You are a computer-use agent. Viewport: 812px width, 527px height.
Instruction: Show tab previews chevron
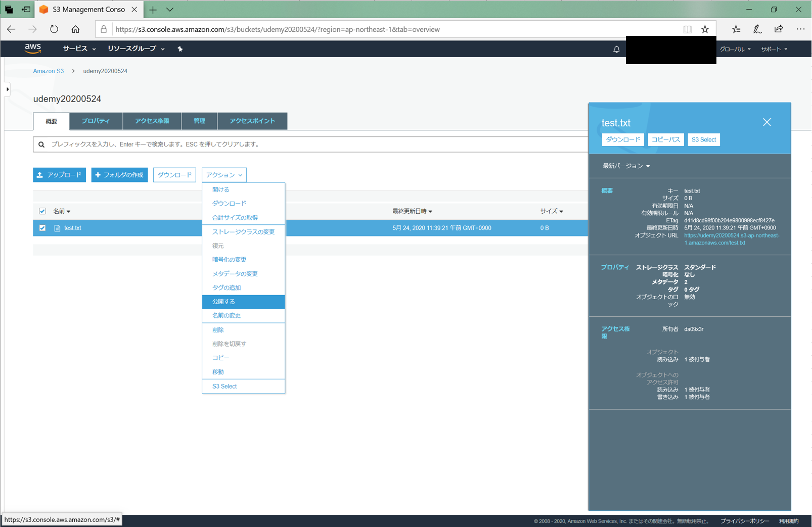tap(170, 10)
